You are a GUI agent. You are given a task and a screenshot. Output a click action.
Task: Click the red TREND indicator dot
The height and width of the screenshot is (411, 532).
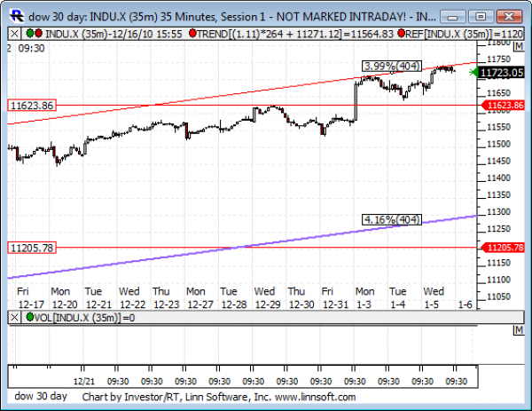click(x=192, y=33)
